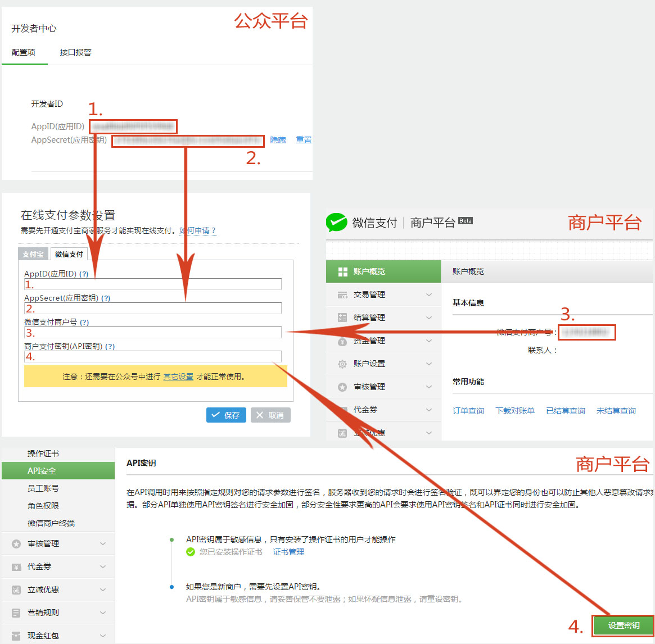The image size is (655, 644).
Task: Open the 员工账号 sidebar item
Action: point(43,489)
